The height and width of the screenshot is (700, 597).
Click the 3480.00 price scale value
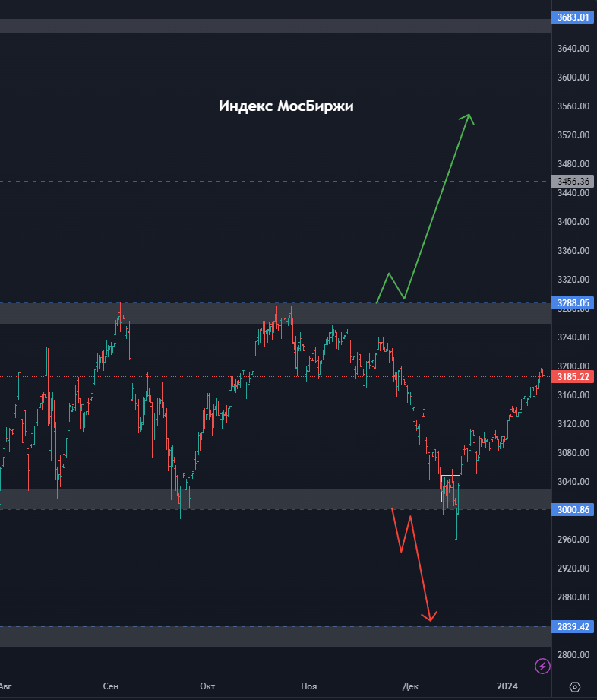tap(573, 164)
